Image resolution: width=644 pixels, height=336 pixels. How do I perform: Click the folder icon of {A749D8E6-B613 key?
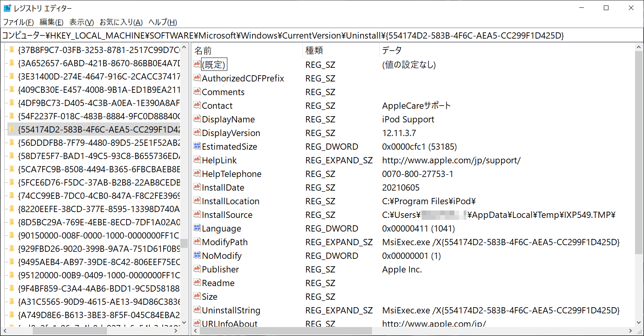(12, 315)
